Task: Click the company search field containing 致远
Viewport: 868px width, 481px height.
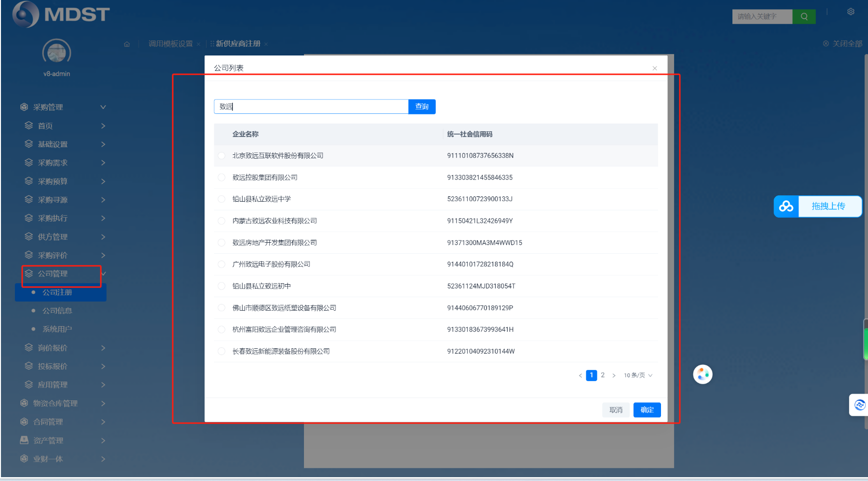Action: [x=311, y=107]
